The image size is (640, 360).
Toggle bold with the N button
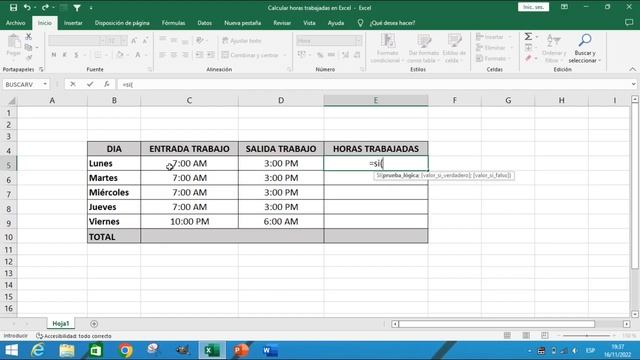click(53, 55)
